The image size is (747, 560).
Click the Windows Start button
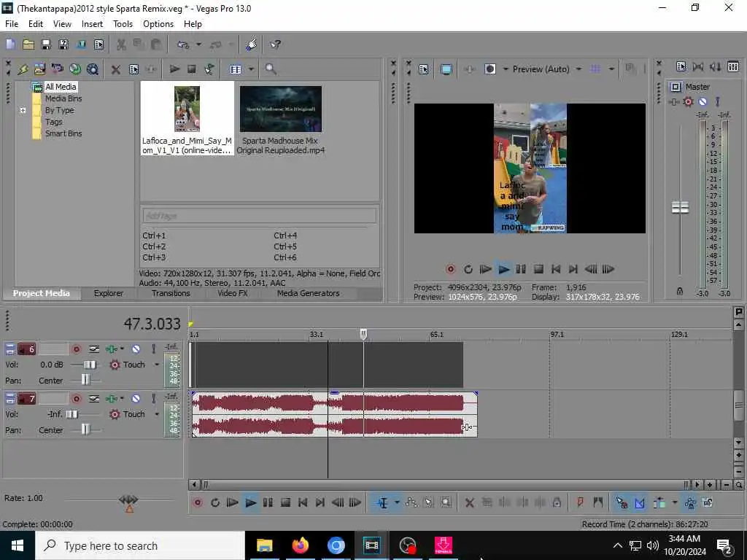click(18, 545)
